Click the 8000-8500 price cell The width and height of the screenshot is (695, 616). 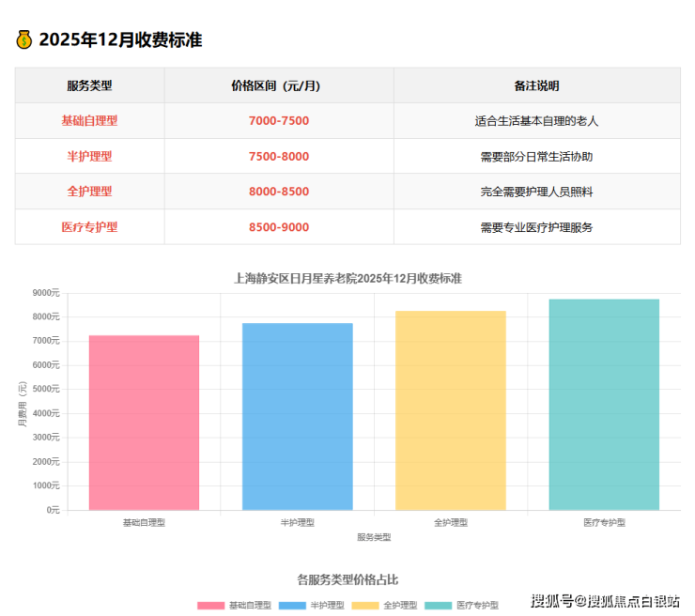click(x=278, y=192)
